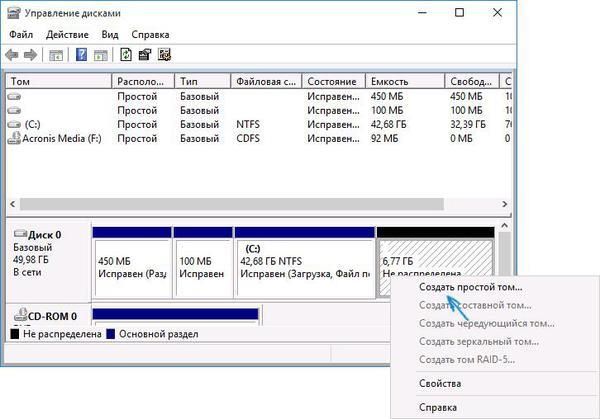Choose Справка in the context menu
Image resolution: width=600 pixels, height=419 pixels.
click(x=438, y=408)
